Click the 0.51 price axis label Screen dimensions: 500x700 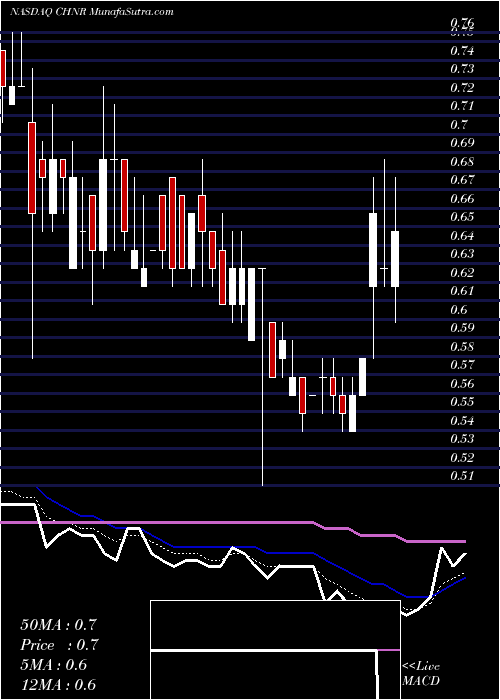click(x=462, y=476)
